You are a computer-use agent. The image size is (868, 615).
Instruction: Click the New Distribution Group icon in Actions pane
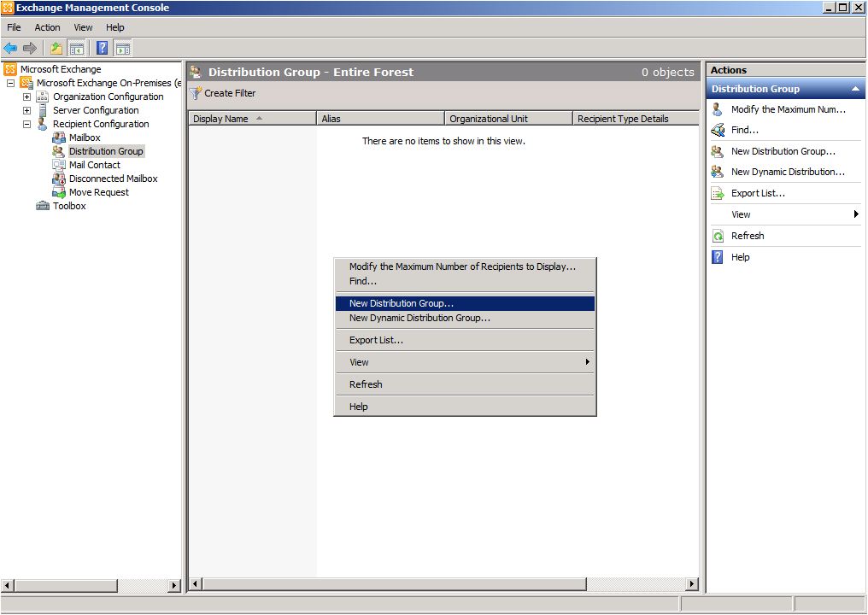click(718, 151)
